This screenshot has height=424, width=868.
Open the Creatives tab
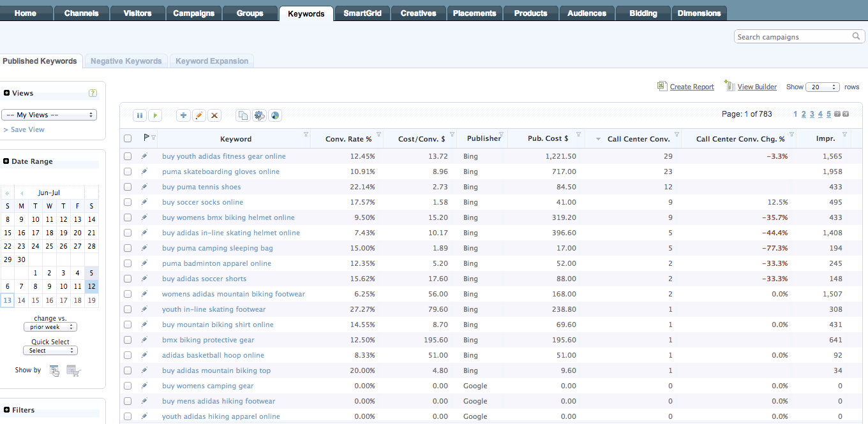pos(419,13)
